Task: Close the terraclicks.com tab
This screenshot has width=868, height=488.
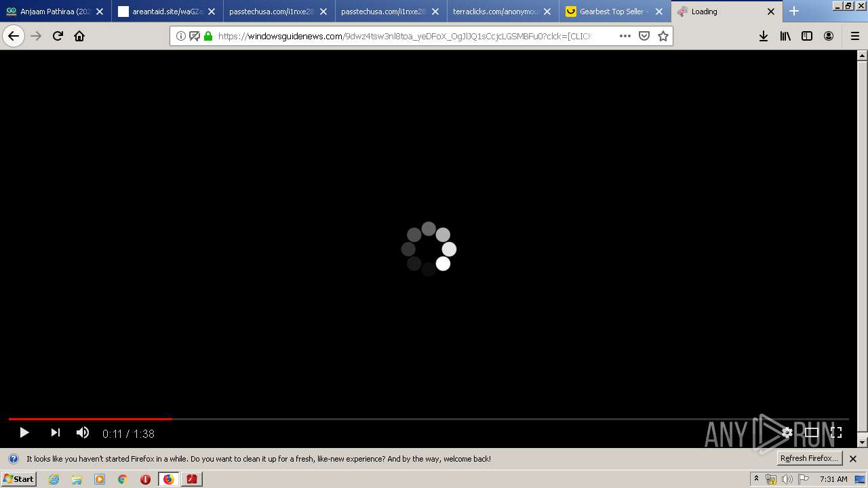Action: click(547, 12)
